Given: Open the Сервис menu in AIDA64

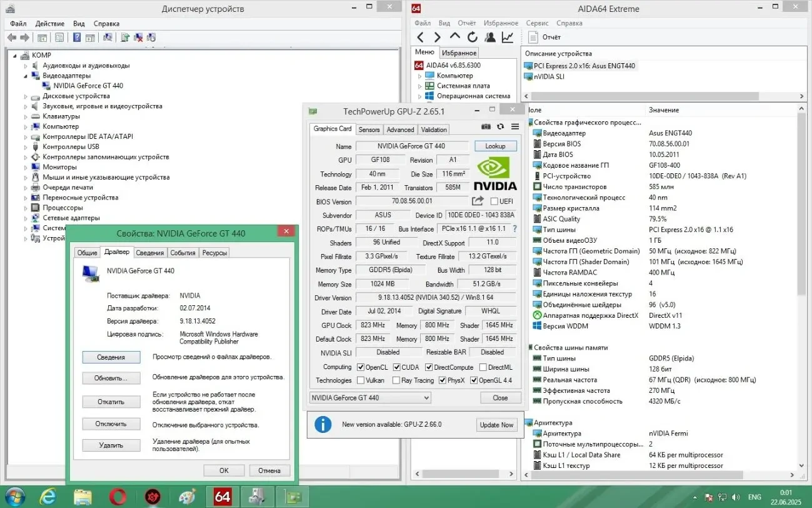Looking at the screenshot, I should click(537, 23).
